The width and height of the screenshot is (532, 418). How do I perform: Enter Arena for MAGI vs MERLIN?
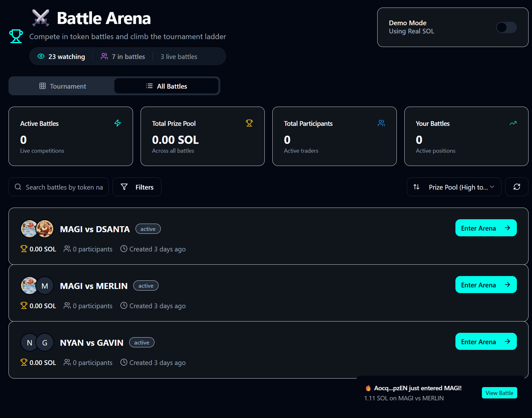(486, 285)
